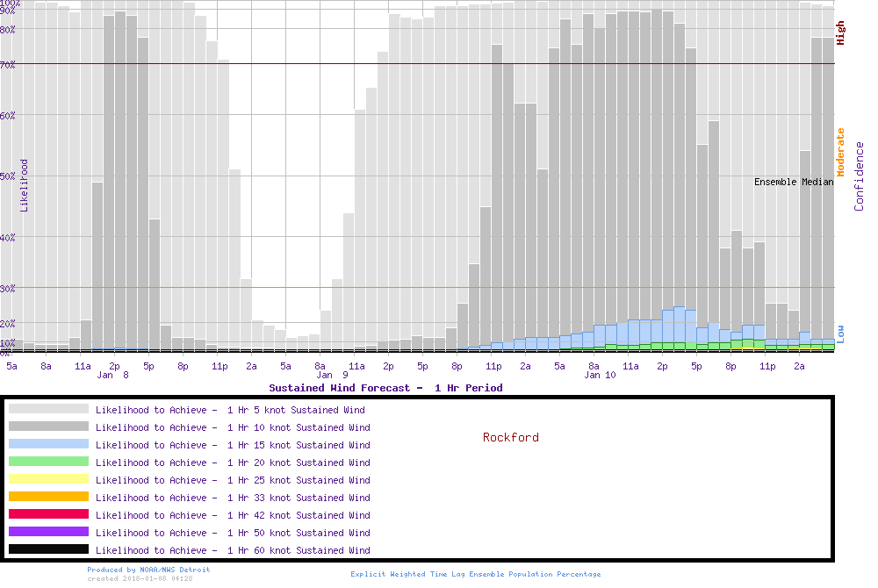Select the purple 50 knot legend swatch
Viewport: 878px width, 588px height.
point(48,532)
